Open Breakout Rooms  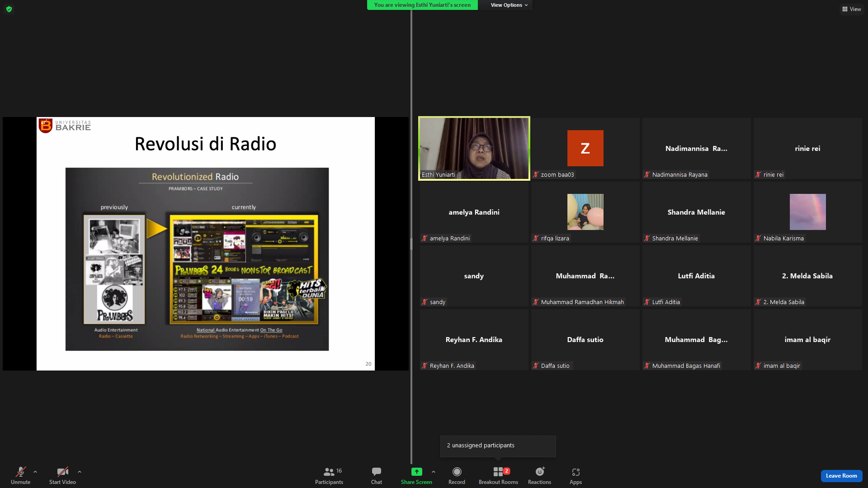tap(498, 475)
